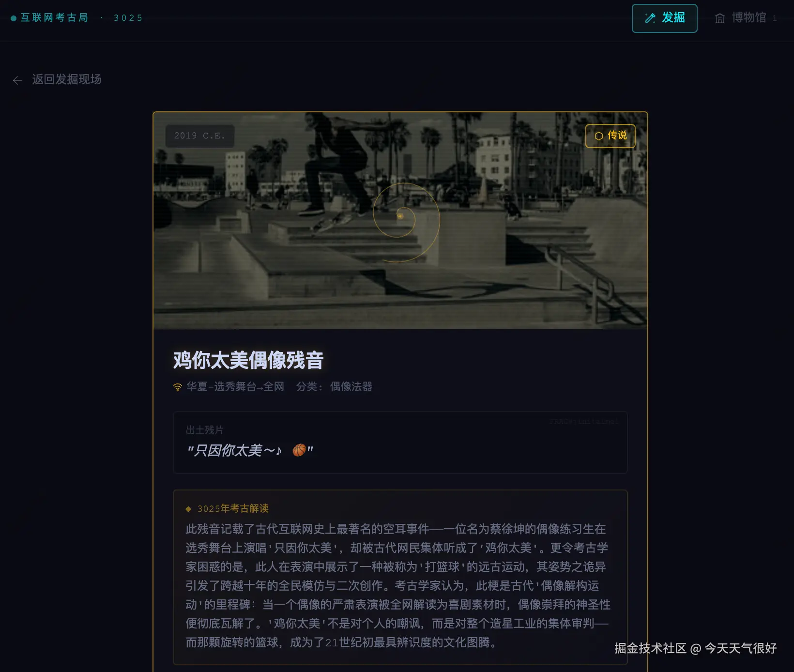This screenshot has height=672, width=794.
Task: Click the diamond icon before 3025年考古解读
Action: point(188,509)
